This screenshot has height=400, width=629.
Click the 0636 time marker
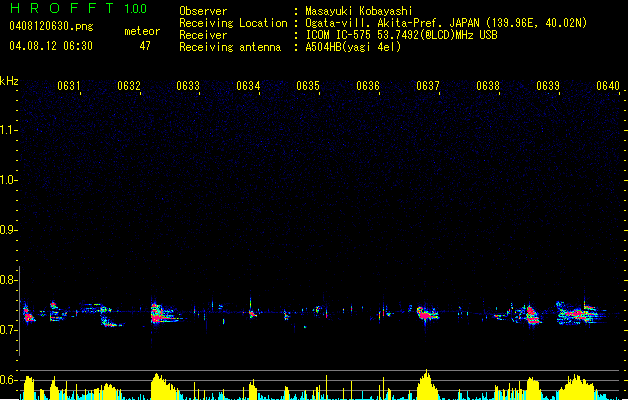(x=368, y=85)
